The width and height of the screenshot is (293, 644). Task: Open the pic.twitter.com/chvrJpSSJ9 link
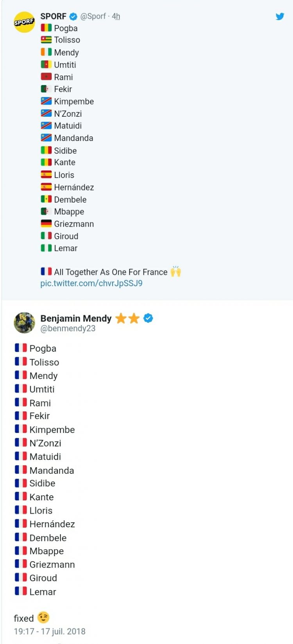pyautogui.click(x=91, y=283)
